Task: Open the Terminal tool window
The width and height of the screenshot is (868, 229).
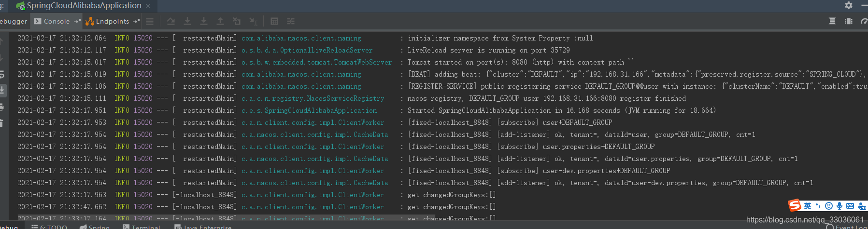Action: 142,227
